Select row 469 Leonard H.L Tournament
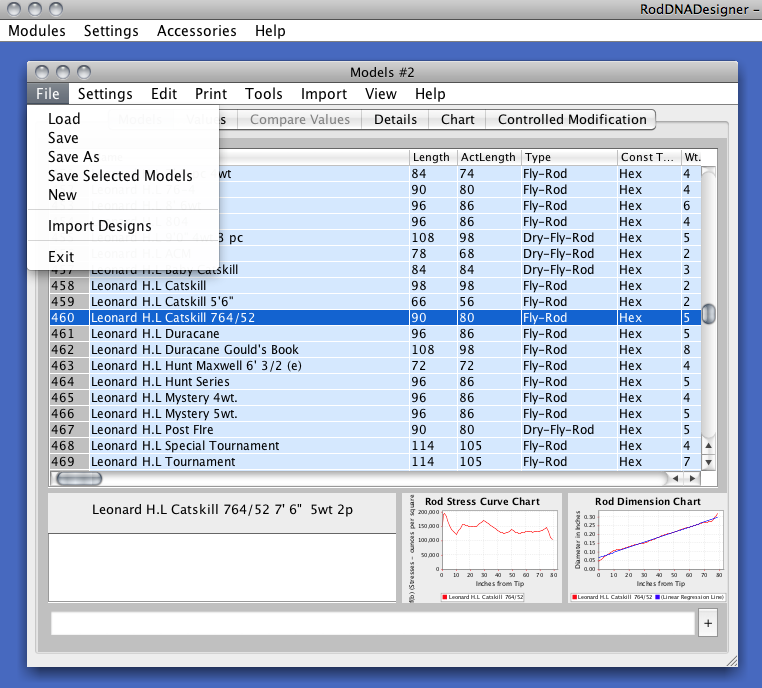The width and height of the screenshot is (762, 688). click(x=375, y=462)
